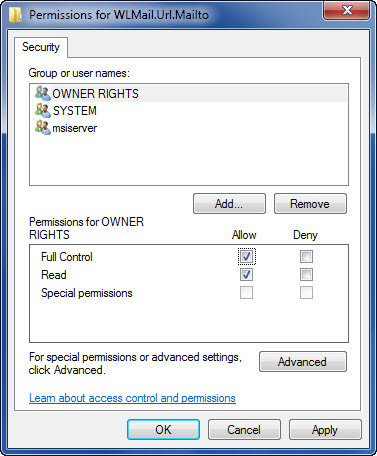Click the folder icon in title bar
This screenshot has height=456, width=377.
pos(15,15)
